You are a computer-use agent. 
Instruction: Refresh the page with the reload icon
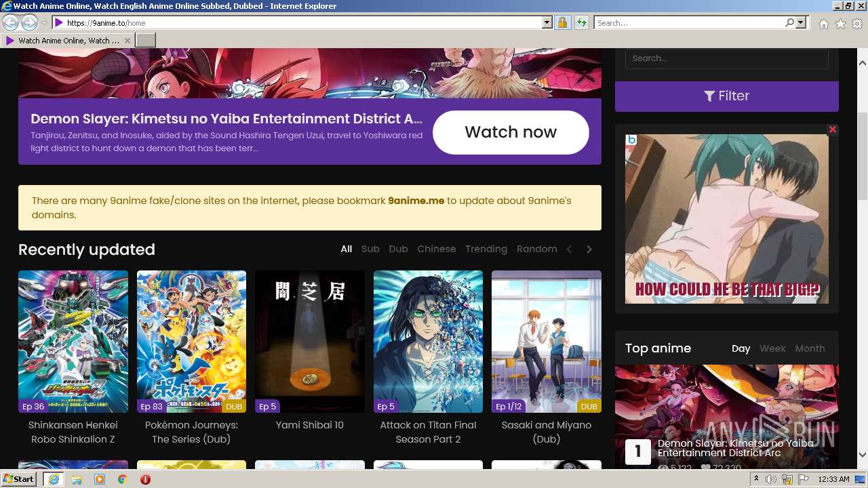click(581, 23)
